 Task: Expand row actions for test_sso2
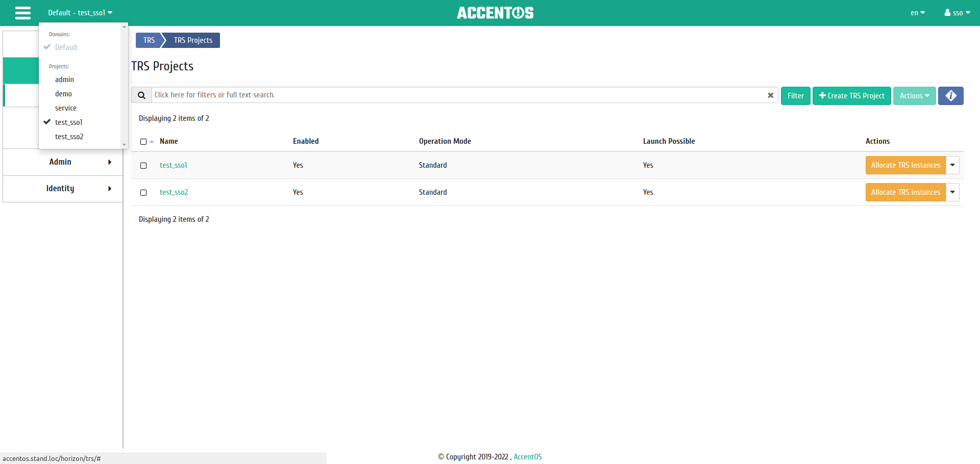tap(952, 192)
